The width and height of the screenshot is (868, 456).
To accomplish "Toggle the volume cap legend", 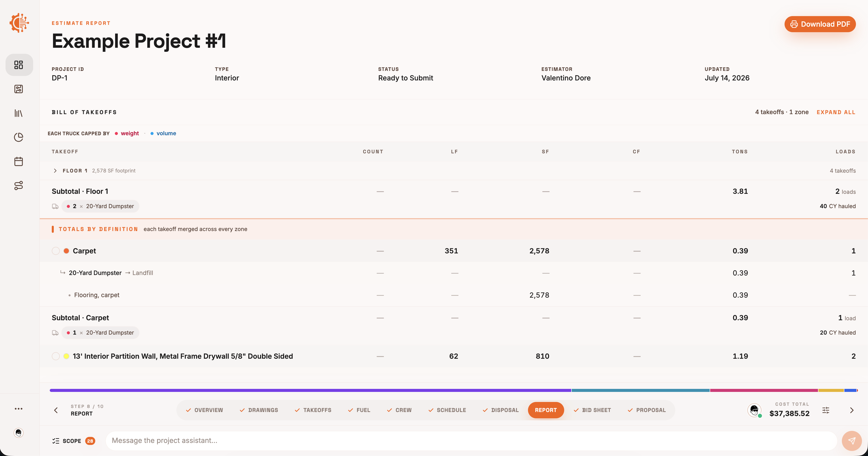I will (163, 133).
